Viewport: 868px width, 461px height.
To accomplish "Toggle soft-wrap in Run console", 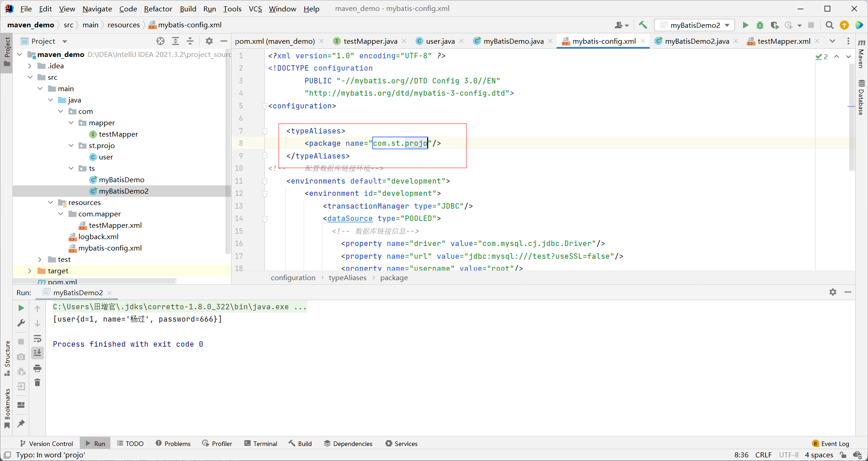I will point(37,338).
